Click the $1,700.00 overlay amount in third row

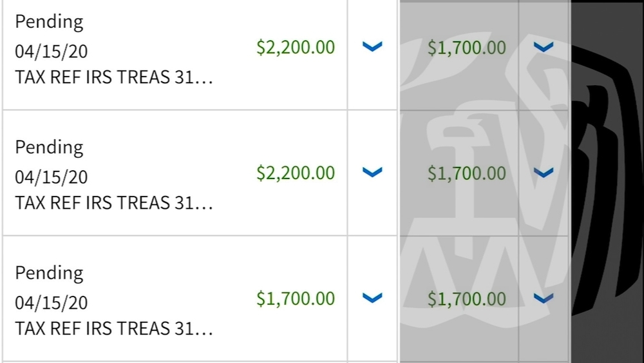[467, 299]
